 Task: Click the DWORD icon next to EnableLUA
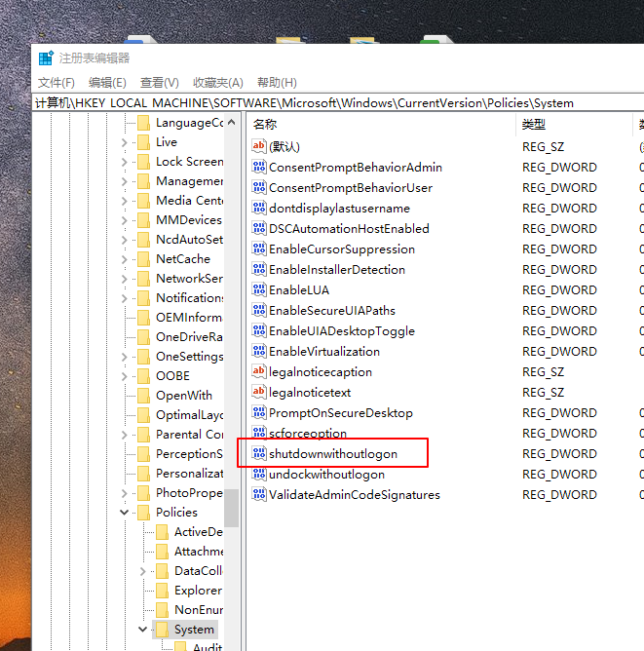pos(259,290)
